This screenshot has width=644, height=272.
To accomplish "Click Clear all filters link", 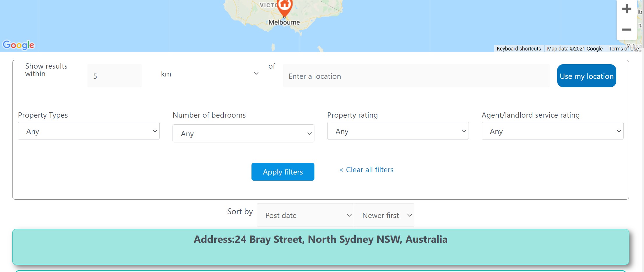I will (366, 170).
